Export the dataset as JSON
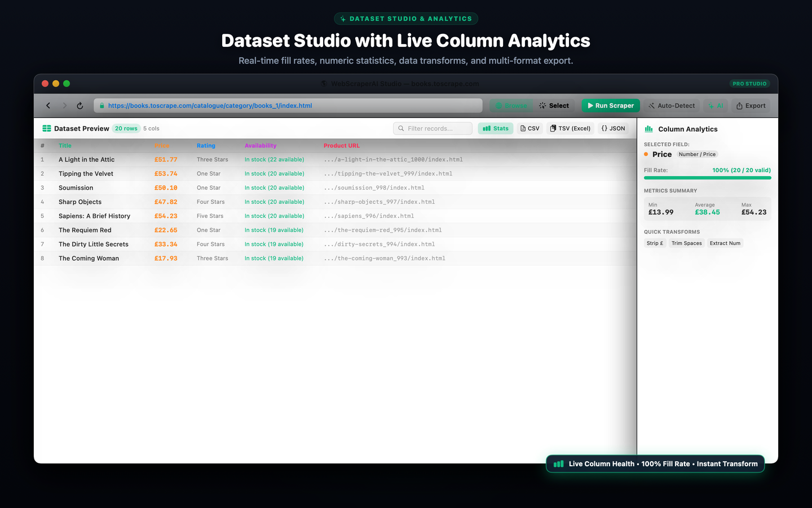This screenshot has width=812, height=508. coord(614,129)
